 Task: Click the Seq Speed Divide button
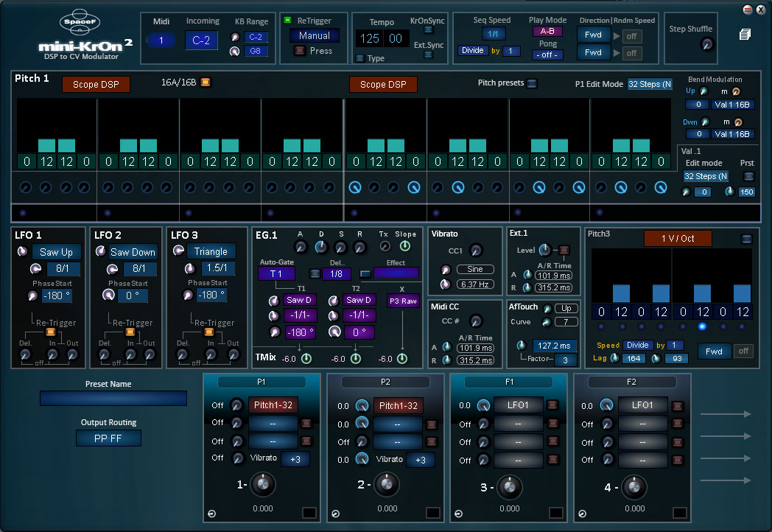[x=473, y=50]
